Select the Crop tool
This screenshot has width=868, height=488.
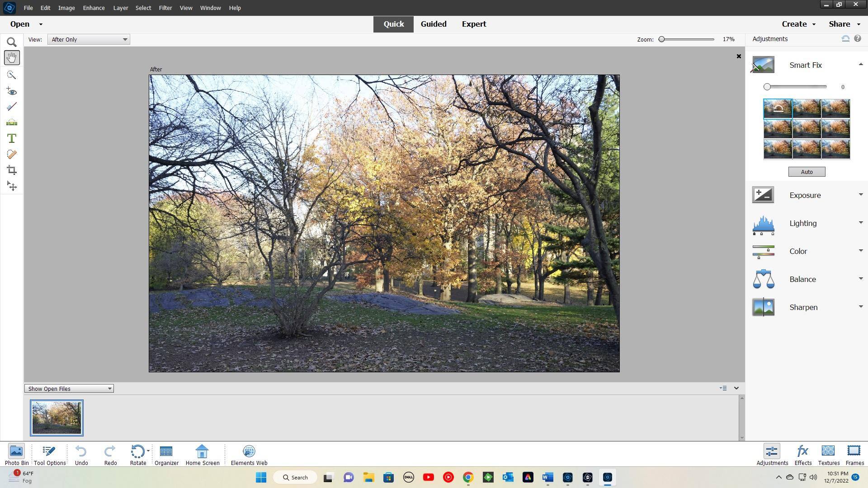(x=12, y=170)
